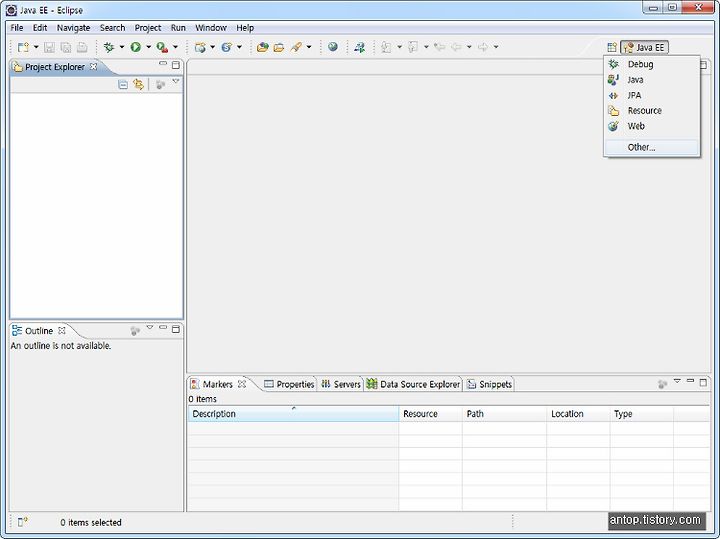Image resolution: width=720 pixels, height=539 pixels.
Task: Open the Project Explorer view menu
Action: point(176,81)
